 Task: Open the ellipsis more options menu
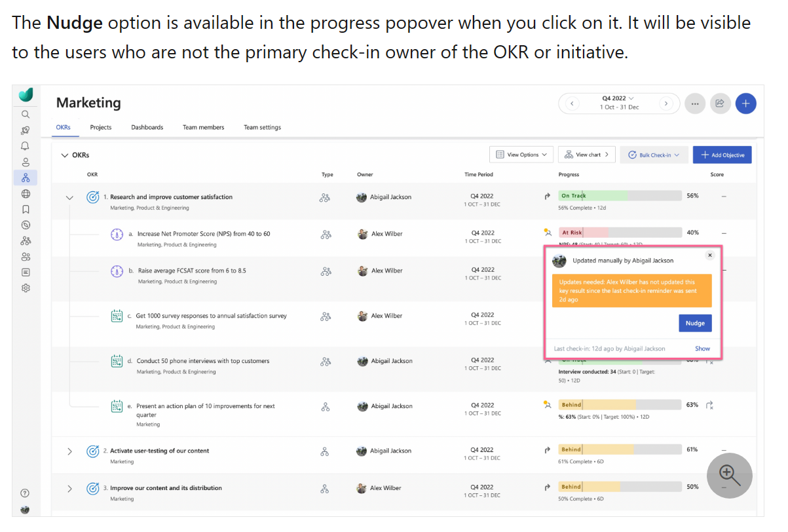[x=695, y=104]
